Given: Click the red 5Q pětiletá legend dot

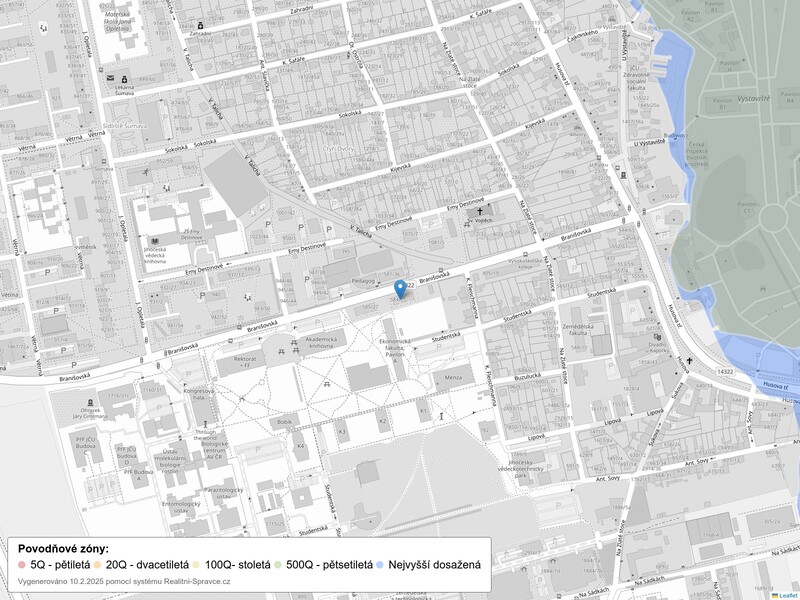Looking at the screenshot, I should 22,565.
